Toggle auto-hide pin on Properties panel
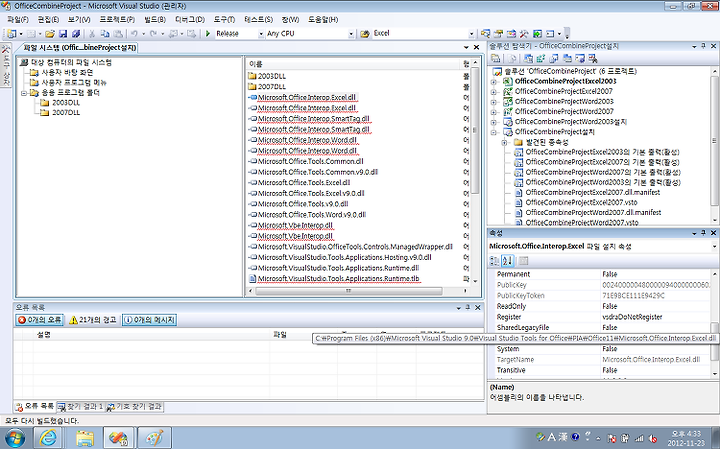This screenshot has height=449, width=720. point(703,233)
